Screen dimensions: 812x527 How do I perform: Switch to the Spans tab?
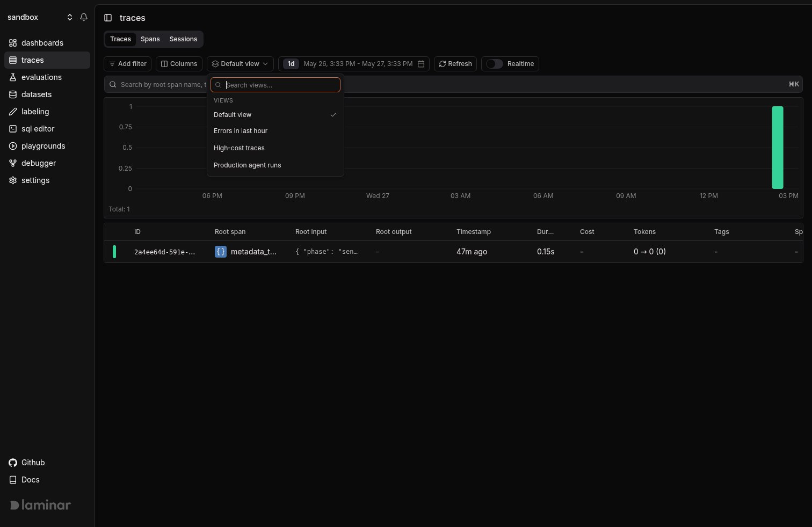[x=150, y=39]
